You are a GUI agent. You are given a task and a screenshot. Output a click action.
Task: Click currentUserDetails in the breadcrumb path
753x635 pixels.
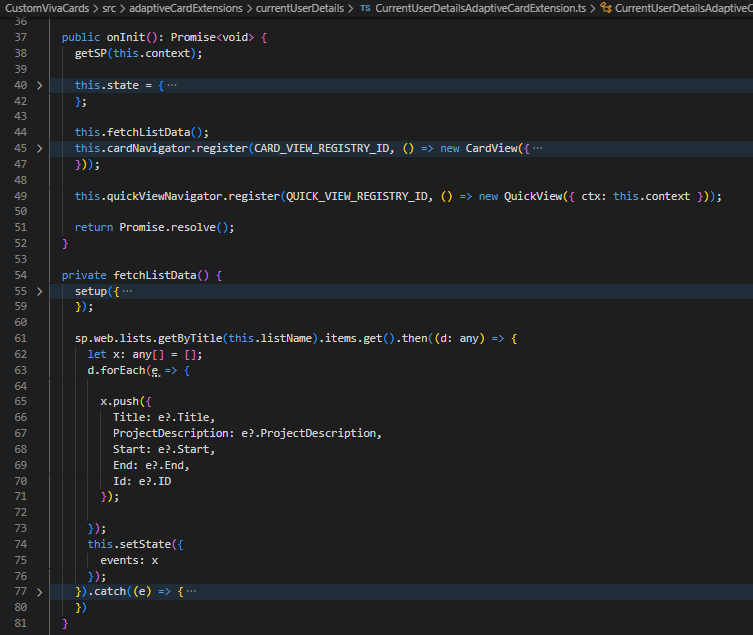pos(298,8)
